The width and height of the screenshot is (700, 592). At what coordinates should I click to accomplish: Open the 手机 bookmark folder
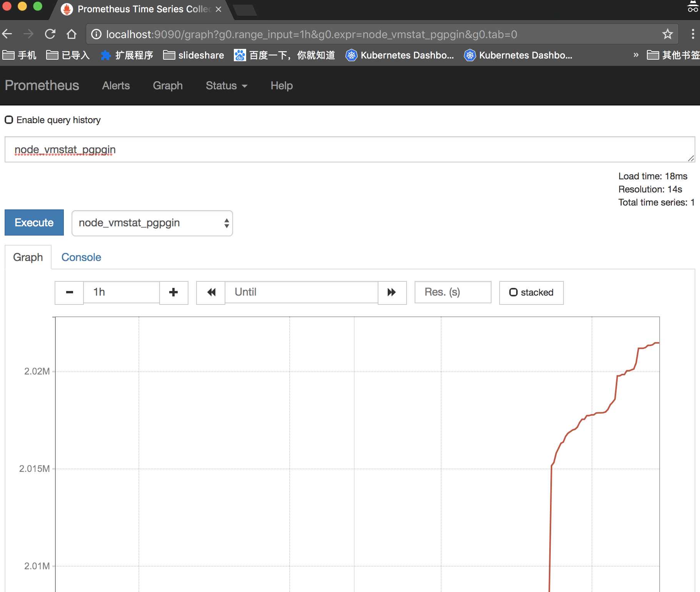click(x=19, y=55)
